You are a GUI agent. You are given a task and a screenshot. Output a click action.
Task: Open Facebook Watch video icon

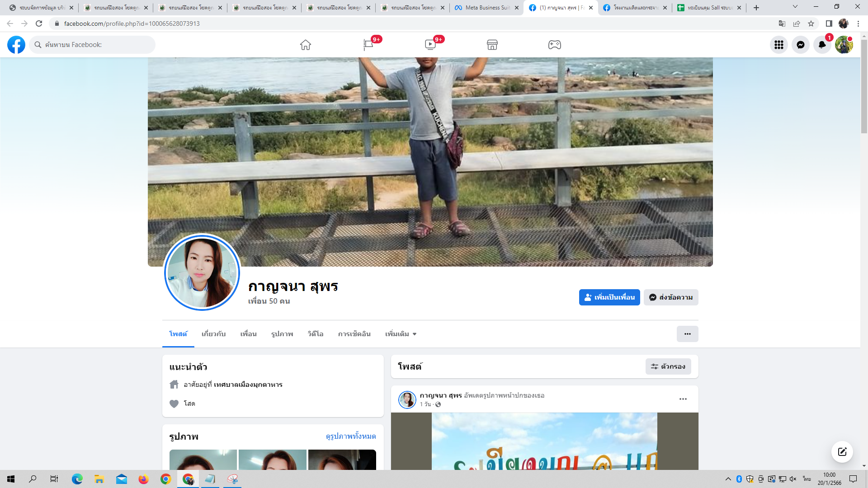tap(430, 45)
